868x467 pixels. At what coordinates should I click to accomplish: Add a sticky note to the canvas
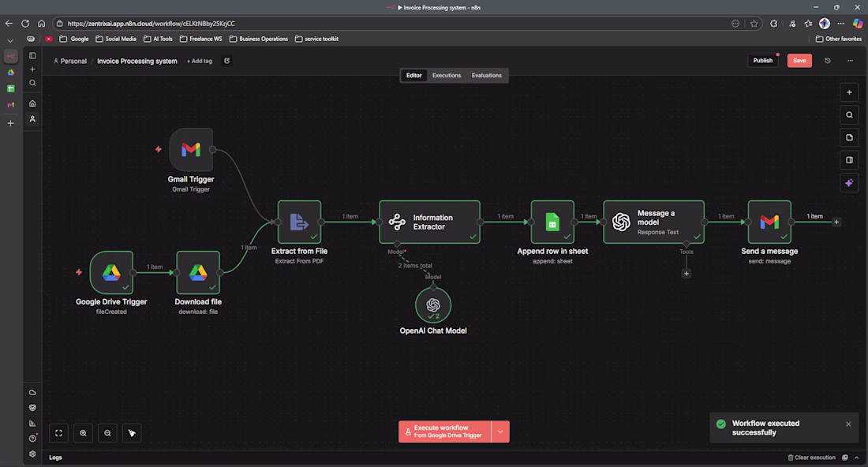(849, 137)
